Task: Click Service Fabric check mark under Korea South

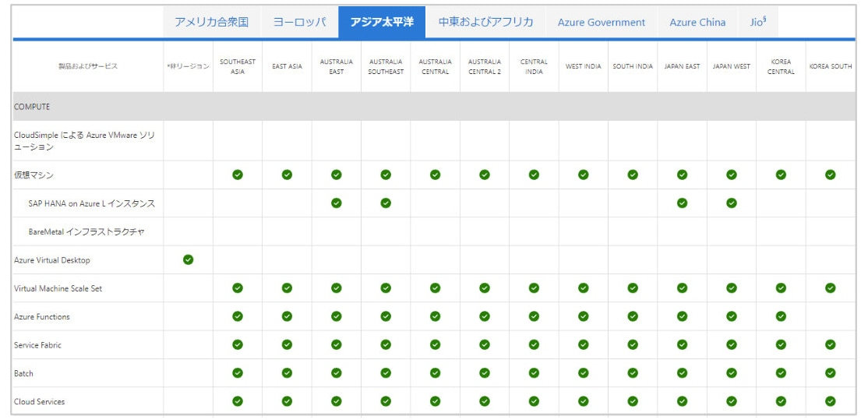Action: point(831,344)
